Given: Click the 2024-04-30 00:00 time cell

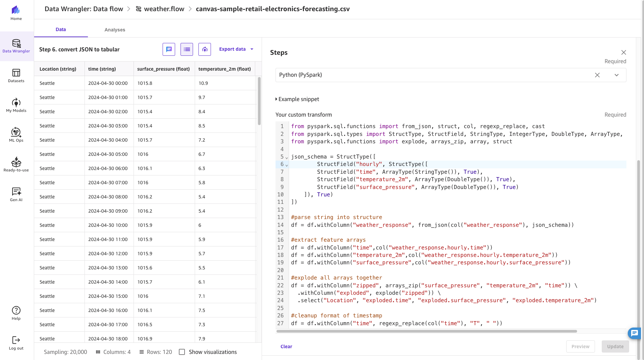Looking at the screenshot, I should (x=109, y=83).
